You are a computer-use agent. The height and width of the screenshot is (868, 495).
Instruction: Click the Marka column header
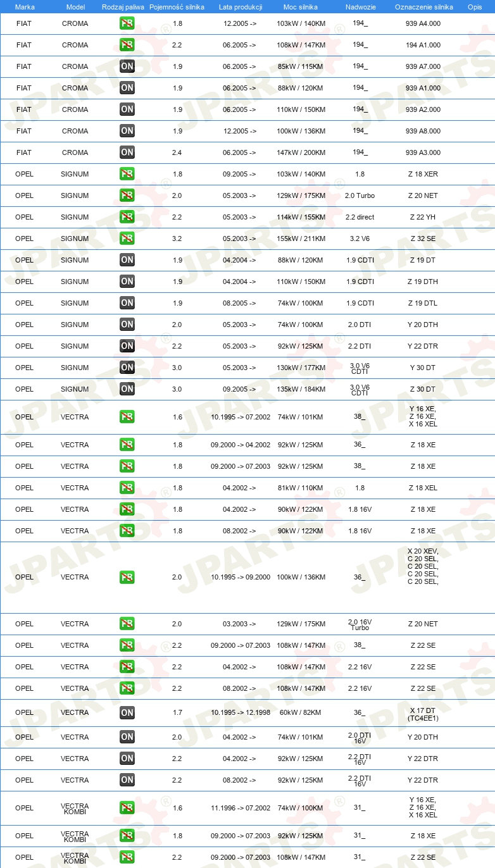click(x=25, y=6)
